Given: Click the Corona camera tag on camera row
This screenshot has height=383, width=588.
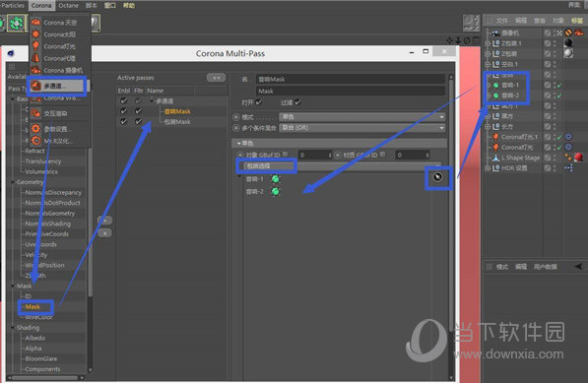Looking at the screenshot, I should [x=578, y=32].
